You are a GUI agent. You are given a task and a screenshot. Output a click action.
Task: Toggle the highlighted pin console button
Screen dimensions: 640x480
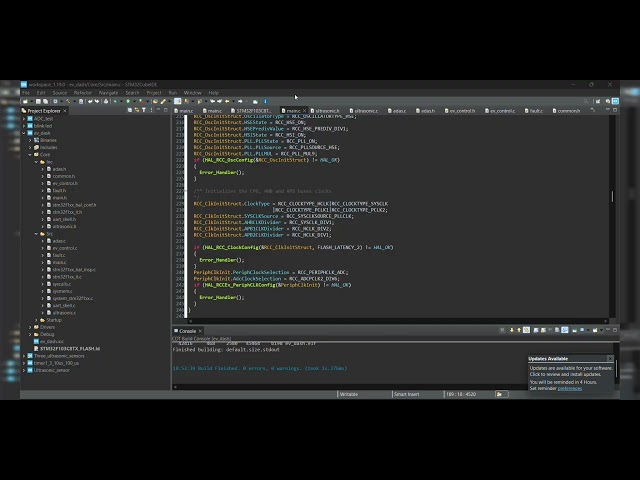pyautogui.click(x=565, y=330)
